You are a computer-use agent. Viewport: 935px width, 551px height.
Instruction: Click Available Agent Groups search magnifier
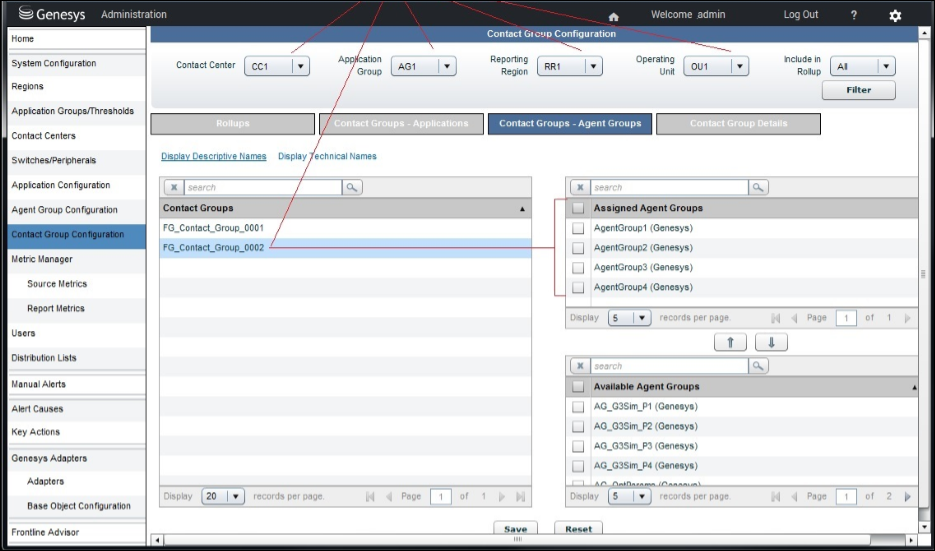pos(758,366)
